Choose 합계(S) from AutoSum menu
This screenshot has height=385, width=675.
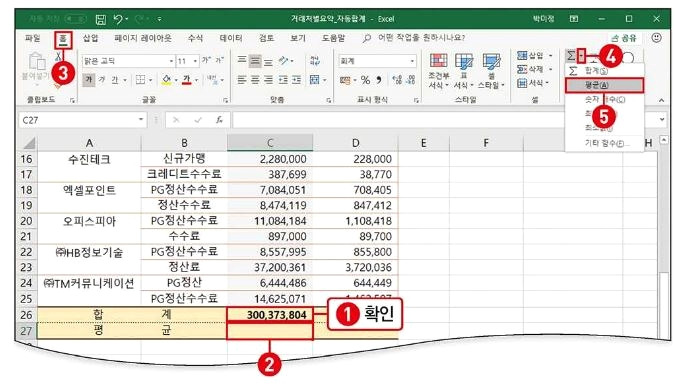point(604,71)
